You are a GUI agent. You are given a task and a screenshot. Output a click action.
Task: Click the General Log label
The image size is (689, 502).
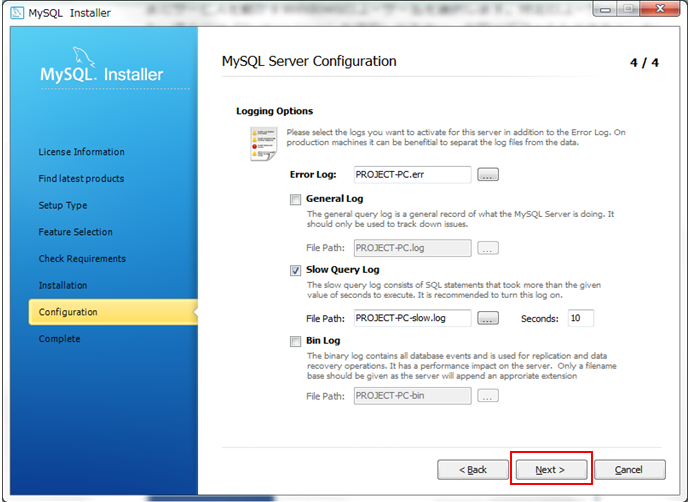(334, 199)
